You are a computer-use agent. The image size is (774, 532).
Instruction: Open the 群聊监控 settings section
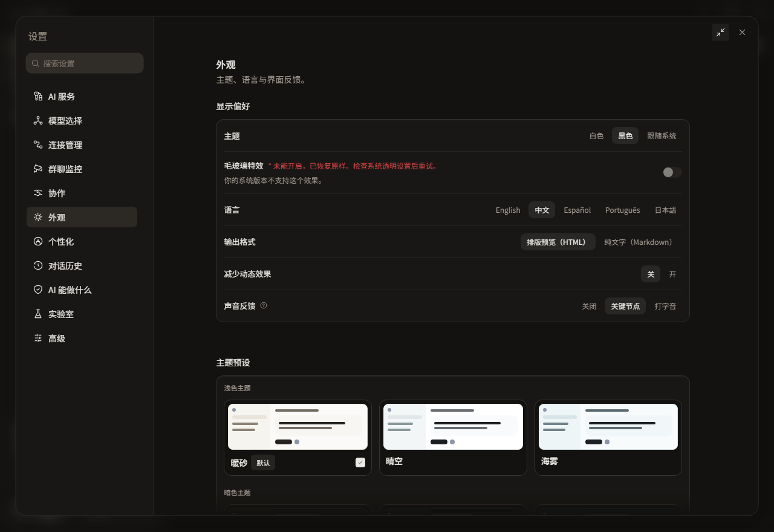tap(82, 169)
